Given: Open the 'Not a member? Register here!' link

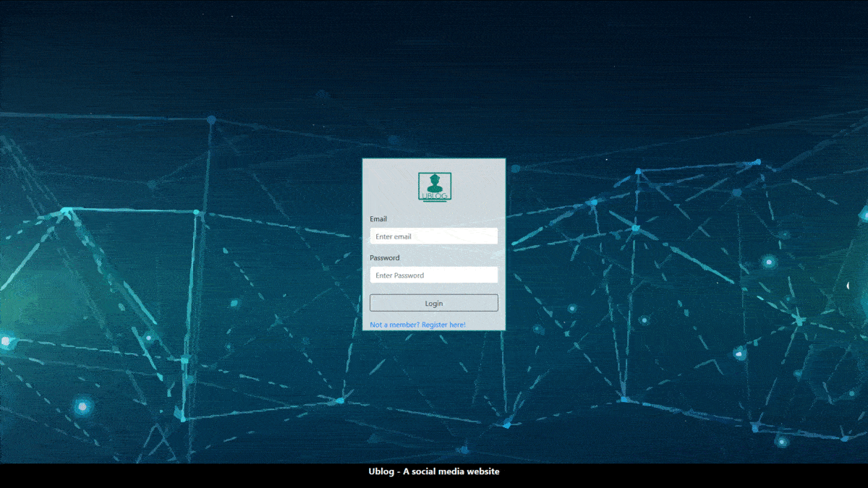Looking at the screenshot, I should (417, 325).
